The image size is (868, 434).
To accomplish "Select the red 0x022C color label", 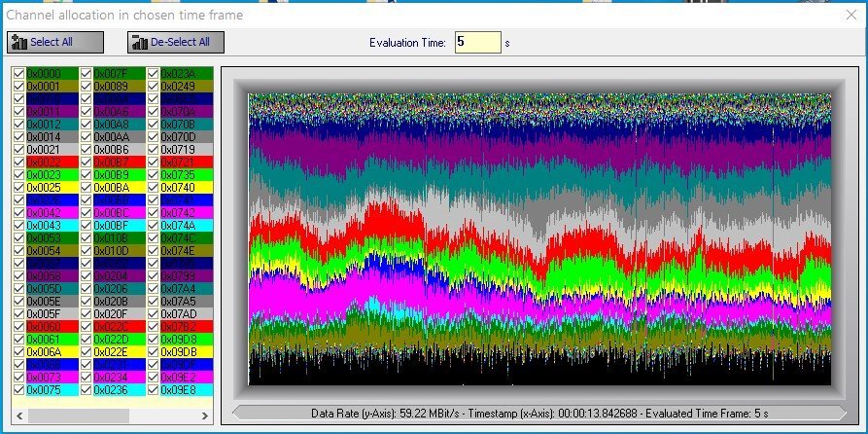I will click(x=119, y=326).
